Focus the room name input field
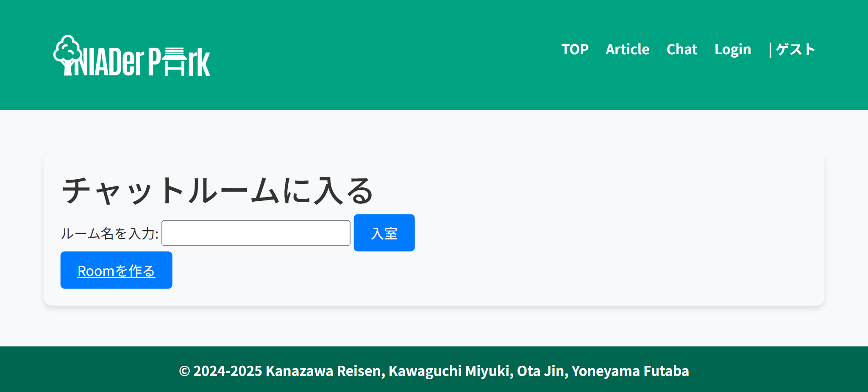868x392 pixels. tap(256, 233)
